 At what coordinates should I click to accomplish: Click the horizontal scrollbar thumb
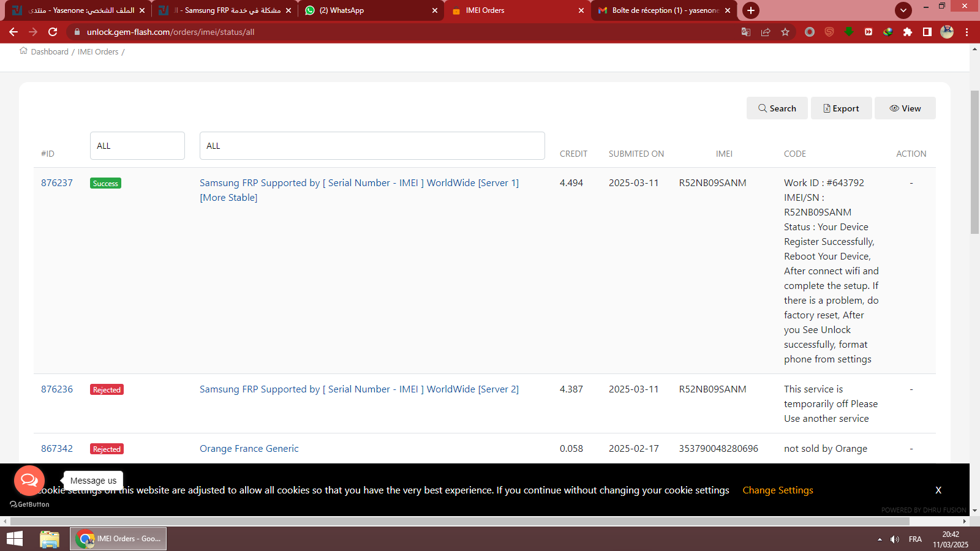(459, 522)
